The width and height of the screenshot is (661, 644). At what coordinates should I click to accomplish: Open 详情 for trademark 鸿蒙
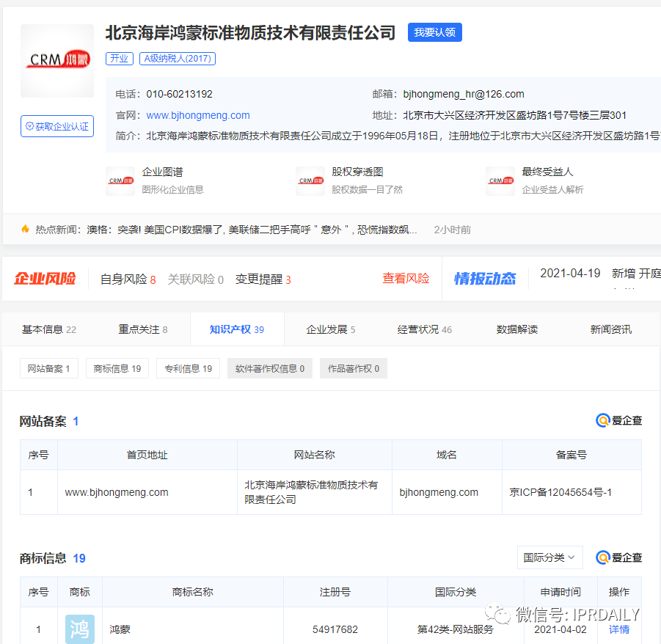[619, 629]
